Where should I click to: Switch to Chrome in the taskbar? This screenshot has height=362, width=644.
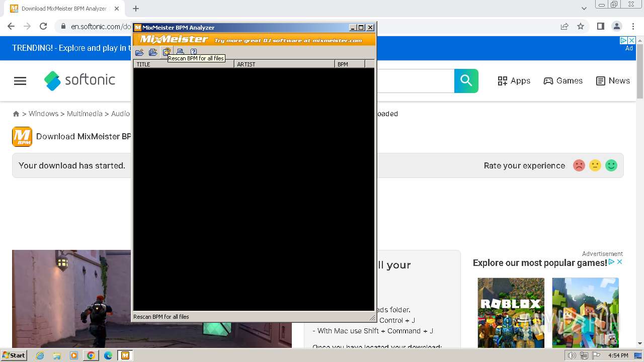pos(91,355)
